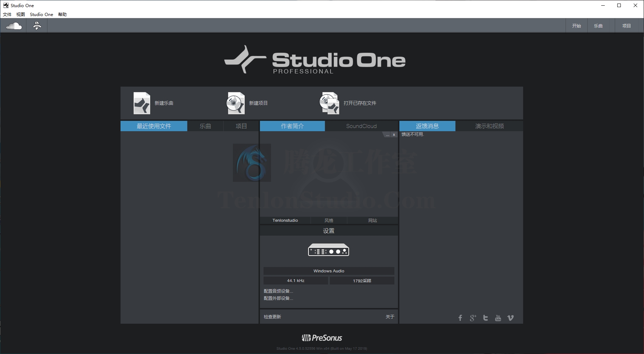
Task: Click the Nimbit upload toolbar icon
Action: pyautogui.click(x=37, y=26)
